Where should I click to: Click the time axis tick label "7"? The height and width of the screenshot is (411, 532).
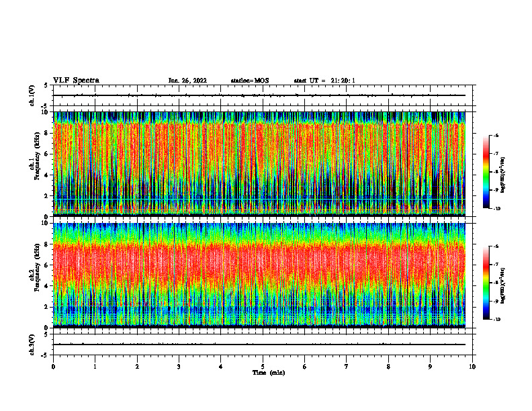click(x=347, y=367)
